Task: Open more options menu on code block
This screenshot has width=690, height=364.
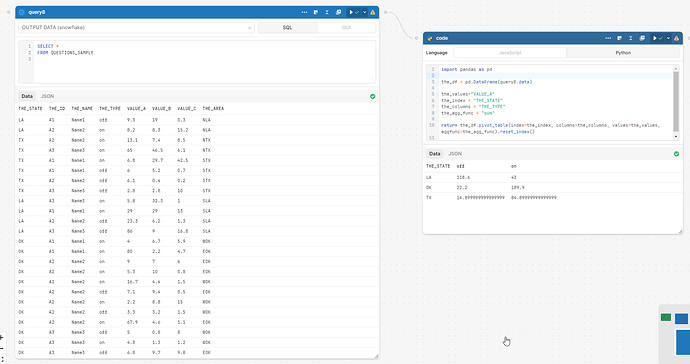Action: (x=608, y=38)
